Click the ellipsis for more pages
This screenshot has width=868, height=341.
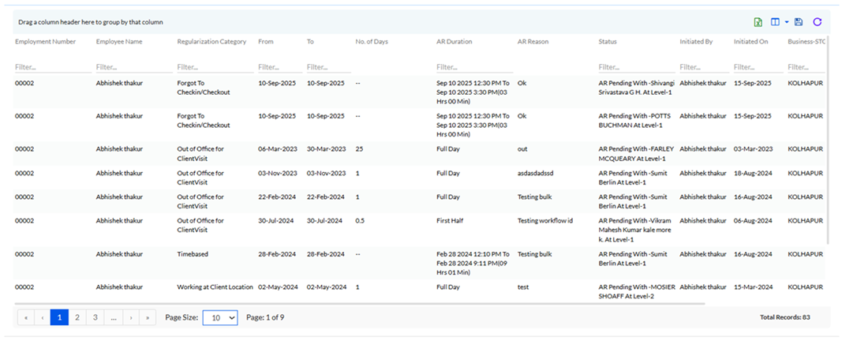coord(113,317)
